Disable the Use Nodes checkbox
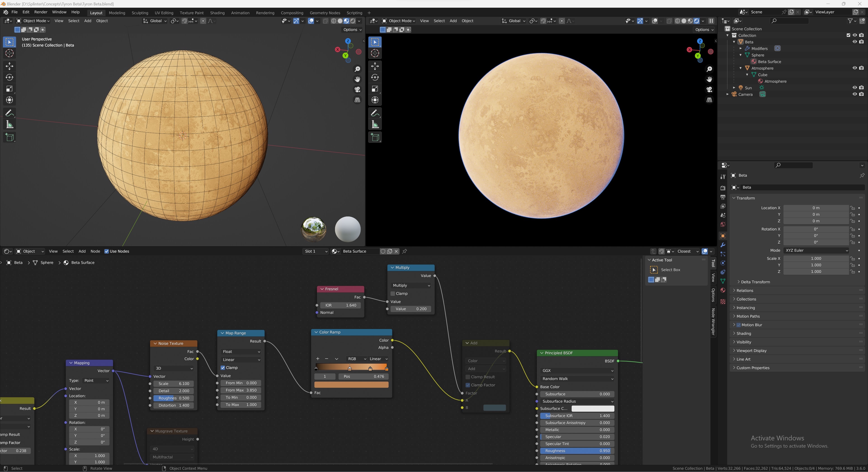 106,251
